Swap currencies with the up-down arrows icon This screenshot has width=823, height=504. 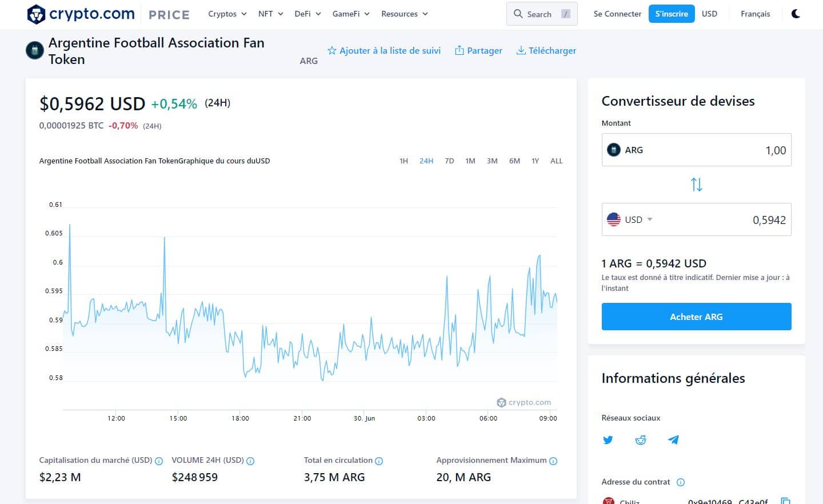696,185
